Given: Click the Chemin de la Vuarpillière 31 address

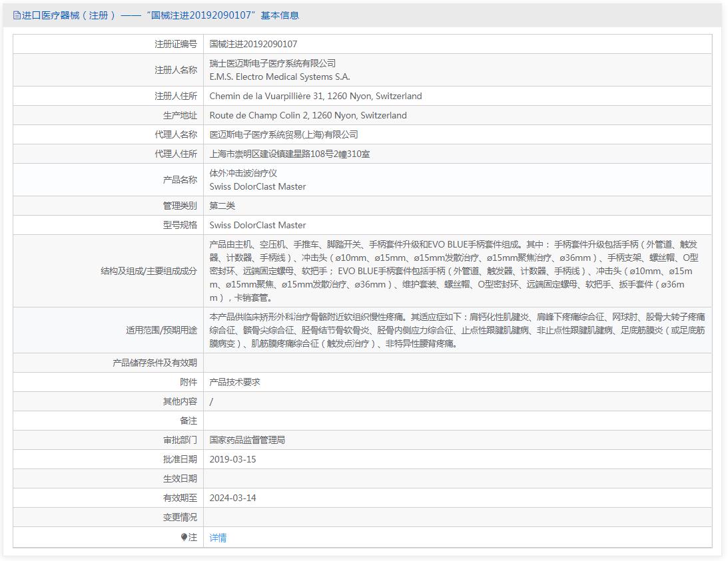Looking at the screenshot, I should 316,96.
